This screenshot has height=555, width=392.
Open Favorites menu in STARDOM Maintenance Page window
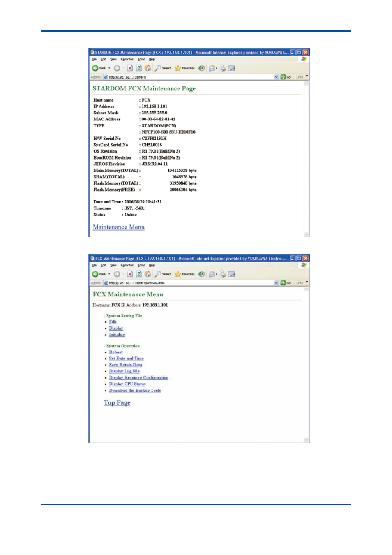pos(127,59)
